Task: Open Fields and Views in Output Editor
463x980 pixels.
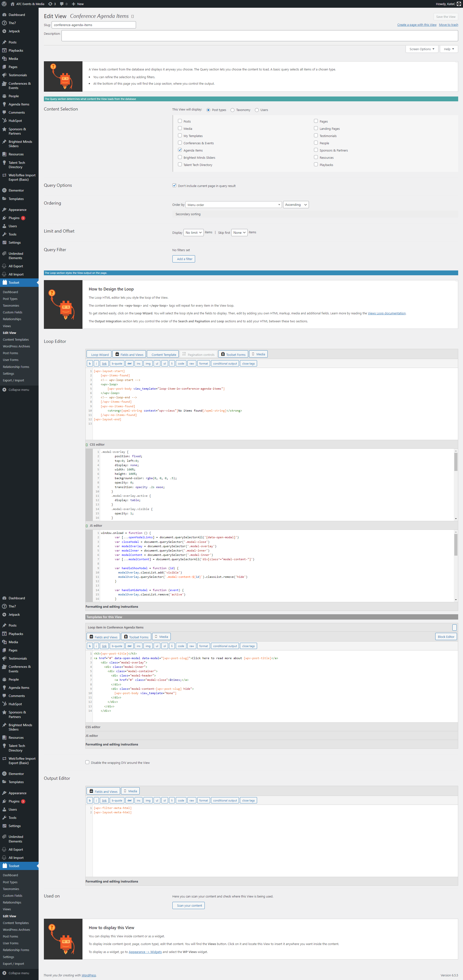Action: pyautogui.click(x=103, y=791)
